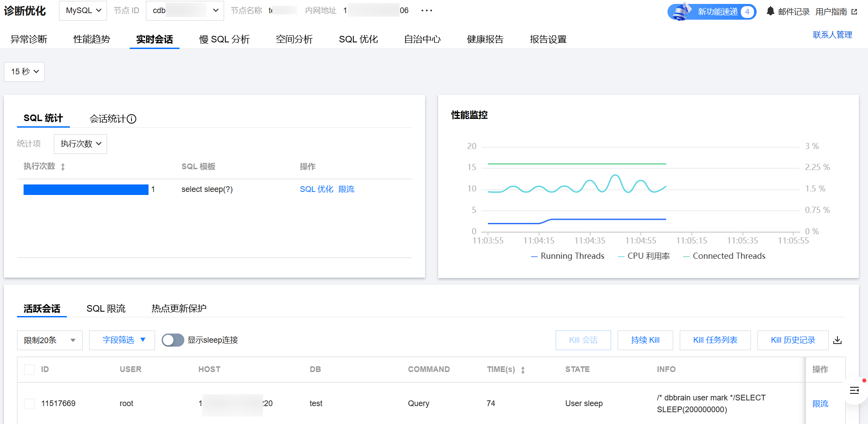Switch to the 慢 SQL 分析 tab
868x424 pixels.
[224, 39]
